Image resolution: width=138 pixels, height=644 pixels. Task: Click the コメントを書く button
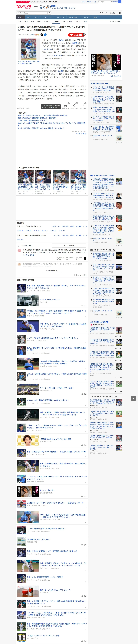click(x=69, y=245)
